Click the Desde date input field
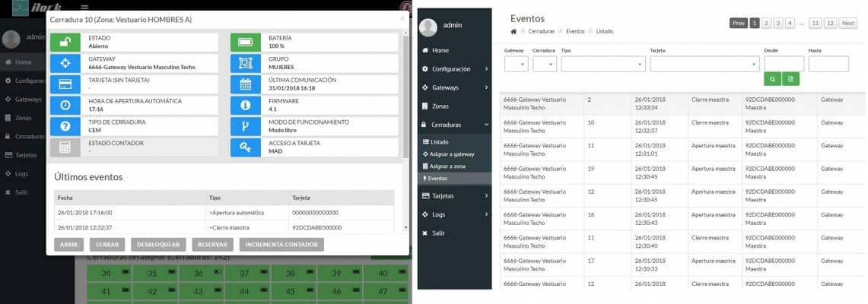The image size is (868, 304). point(784,64)
